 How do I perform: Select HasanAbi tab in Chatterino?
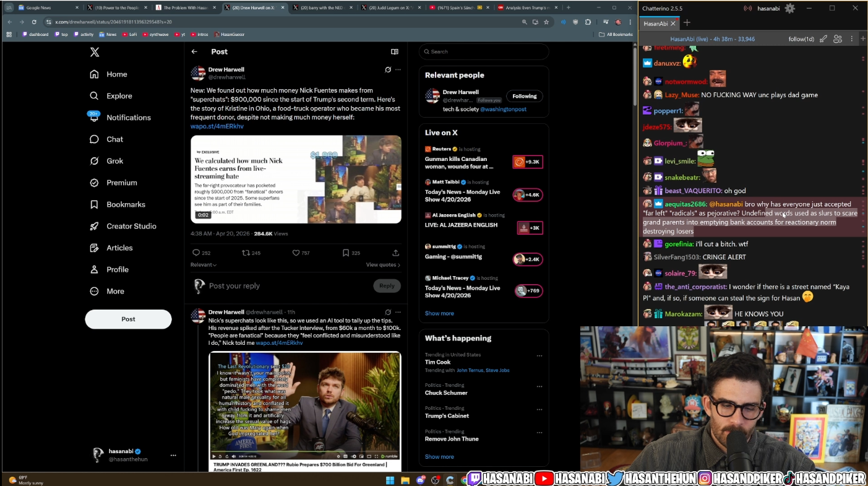pos(660,24)
